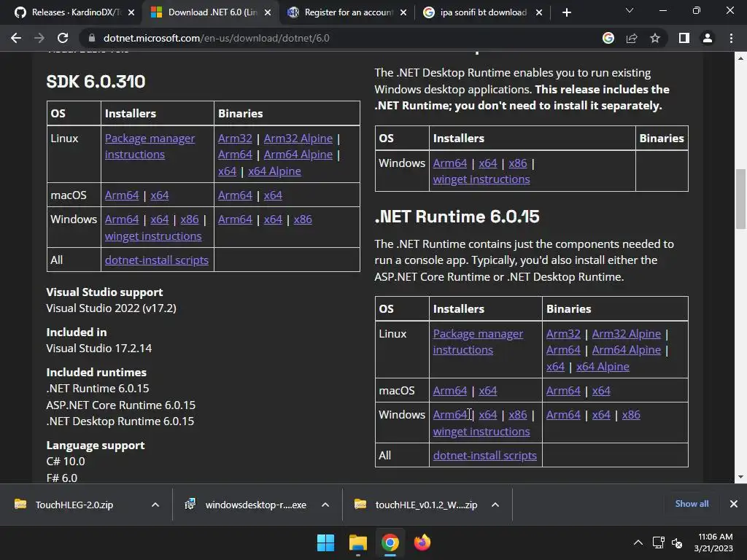Open the Chrome profile menu
The image size is (747, 560).
tap(708, 38)
